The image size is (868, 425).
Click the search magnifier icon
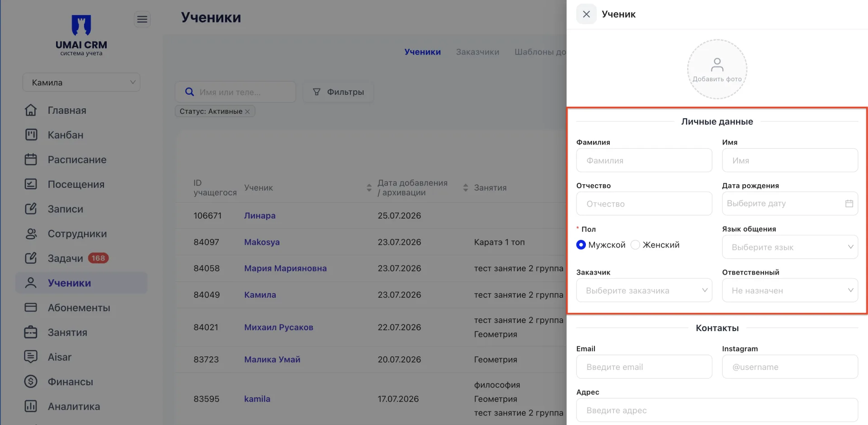190,92
